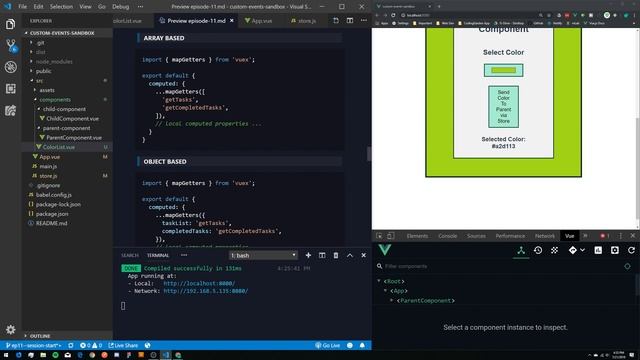Open the Selection menu
This screenshot has height=360, width=640.
click(61, 7)
